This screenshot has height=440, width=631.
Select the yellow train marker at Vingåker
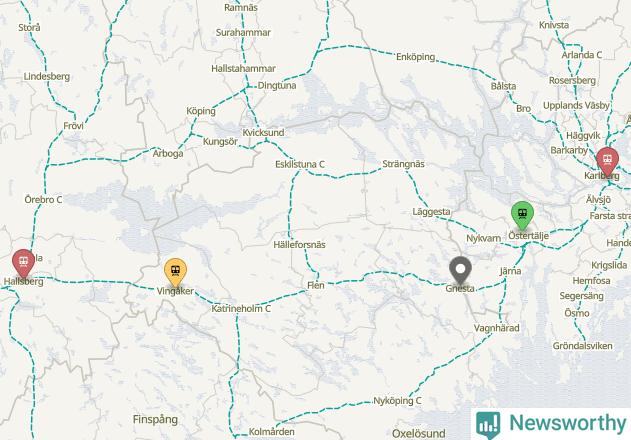pyautogui.click(x=175, y=272)
